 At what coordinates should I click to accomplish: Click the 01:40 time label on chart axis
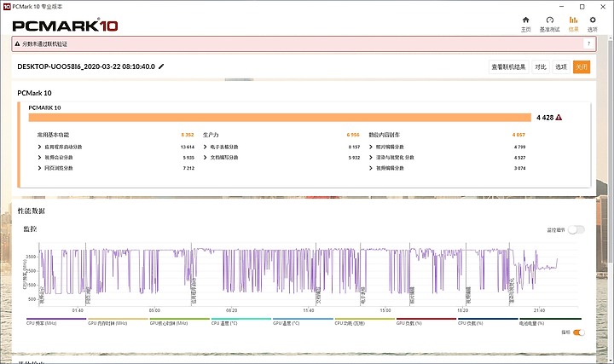pyautogui.click(x=78, y=310)
